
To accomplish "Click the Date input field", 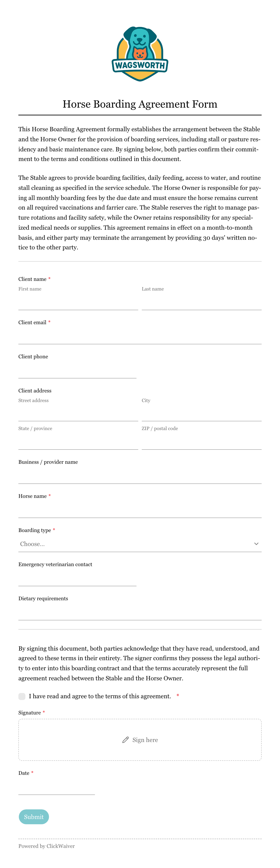I will coord(57,787).
